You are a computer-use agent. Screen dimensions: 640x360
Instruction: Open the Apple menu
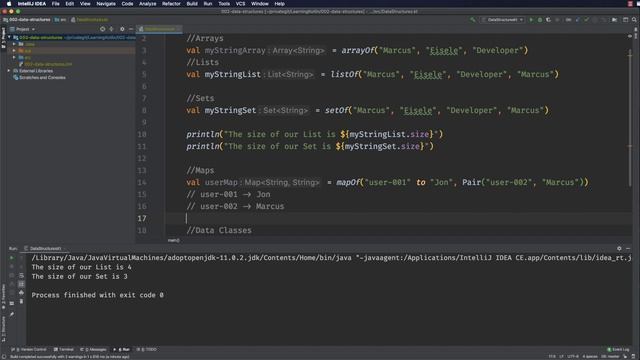tap(9, 4)
